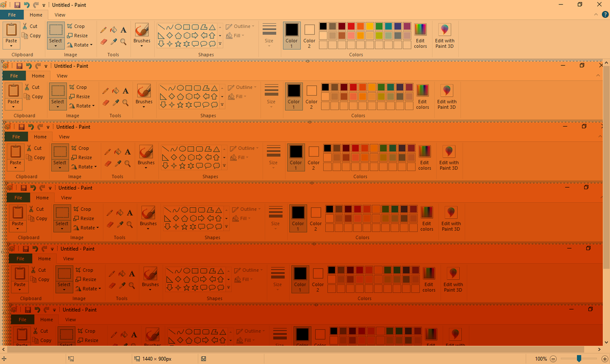
Task: Pick the red swatch in main ribbon palette
Action: (351, 26)
